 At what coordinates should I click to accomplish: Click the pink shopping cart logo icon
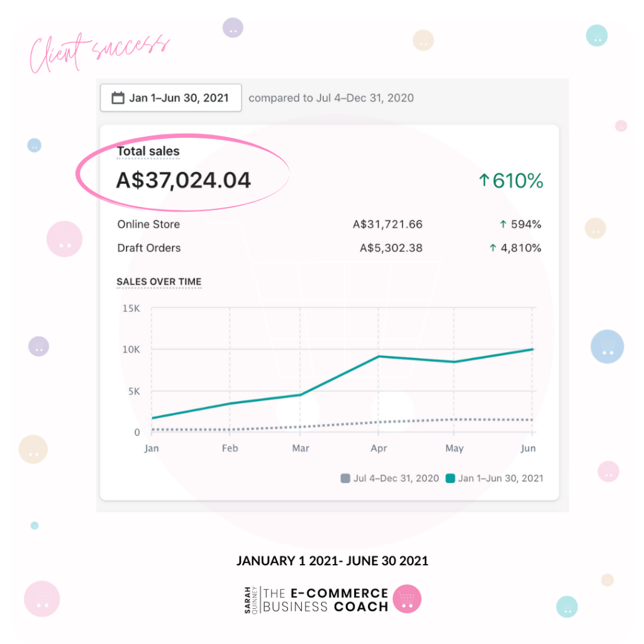(x=407, y=599)
